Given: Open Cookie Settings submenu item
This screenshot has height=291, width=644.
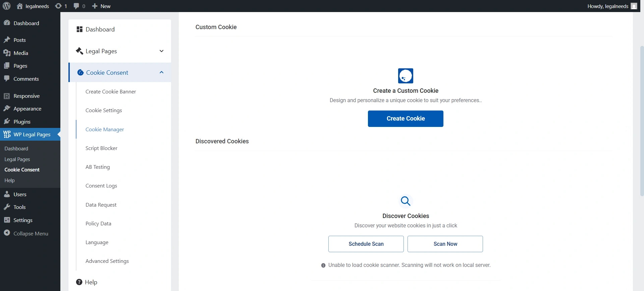Looking at the screenshot, I should [x=104, y=111].
